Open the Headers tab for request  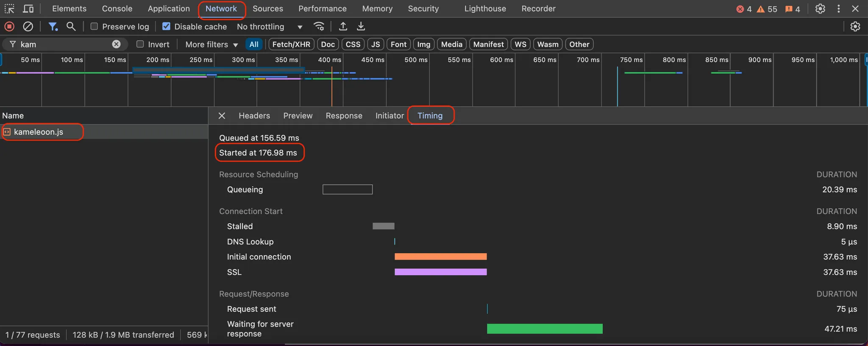pos(254,116)
